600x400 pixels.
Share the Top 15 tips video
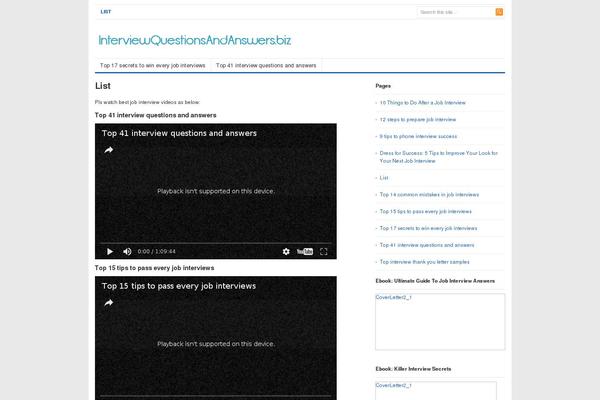click(108, 302)
